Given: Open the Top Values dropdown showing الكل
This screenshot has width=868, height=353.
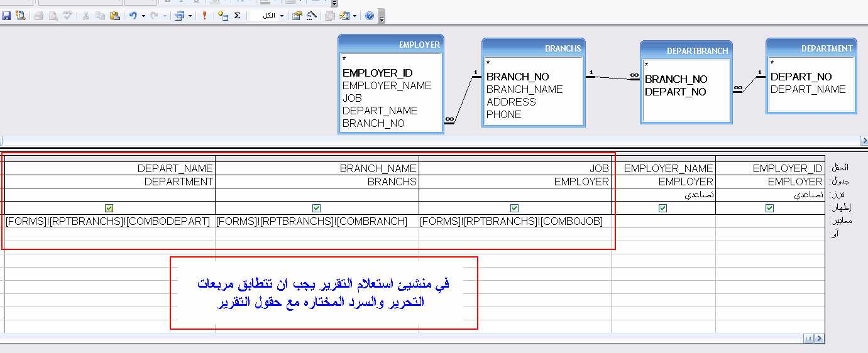Looking at the screenshot, I should 268,16.
